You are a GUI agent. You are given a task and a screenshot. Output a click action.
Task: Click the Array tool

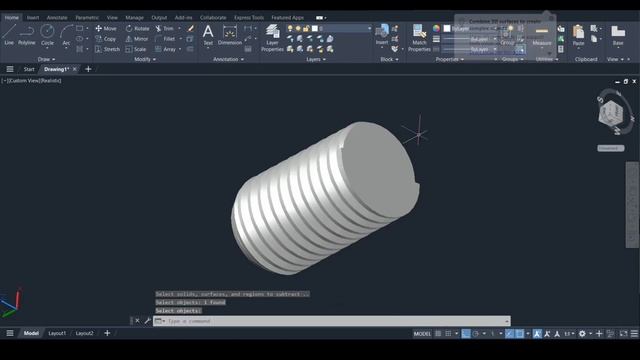[x=165, y=49]
